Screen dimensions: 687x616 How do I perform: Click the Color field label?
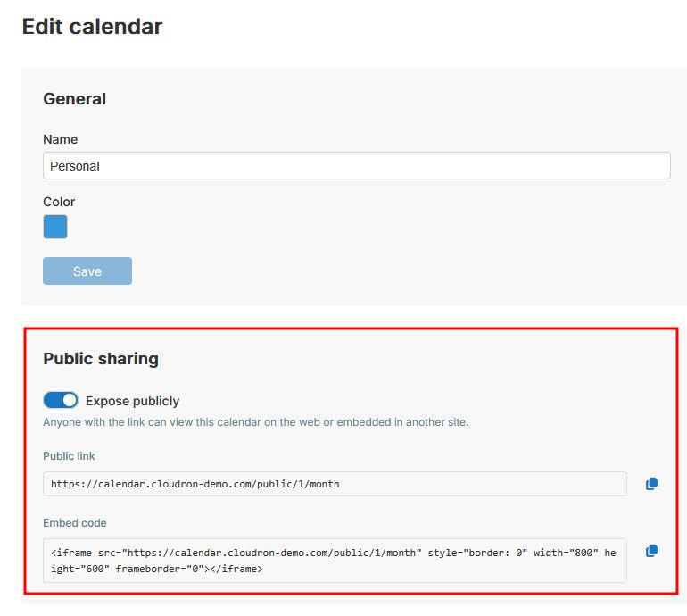point(59,202)
